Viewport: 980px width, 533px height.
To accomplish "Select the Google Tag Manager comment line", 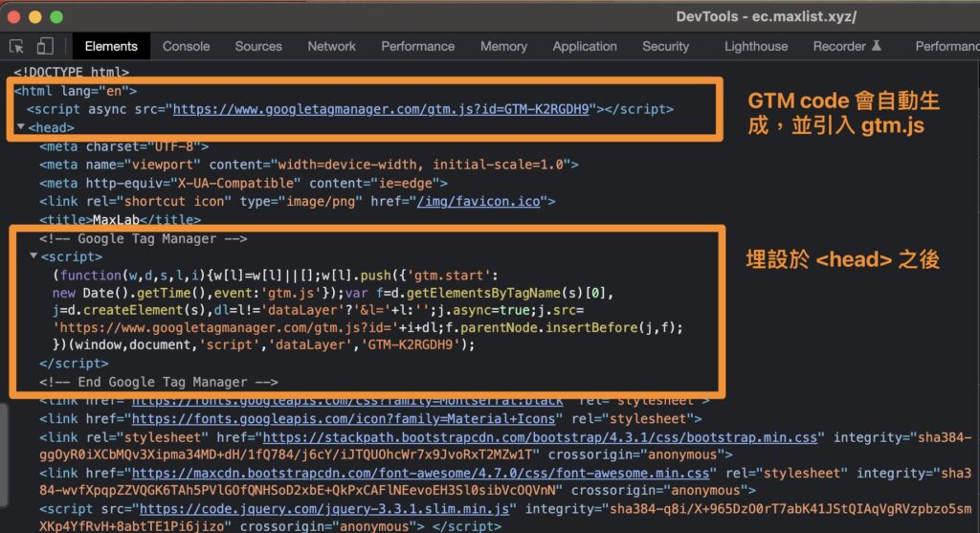I will click(144, 238).
